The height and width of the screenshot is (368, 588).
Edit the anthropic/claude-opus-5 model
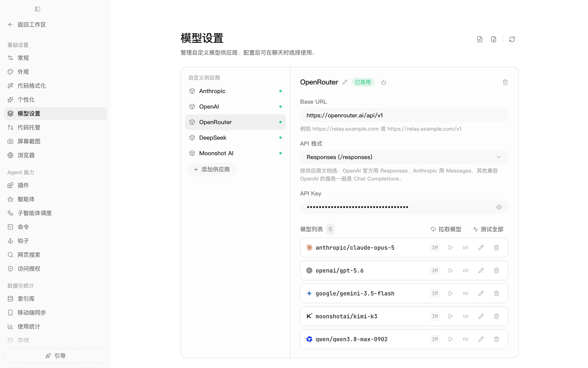pyautogui.click(x=481, y=248)
